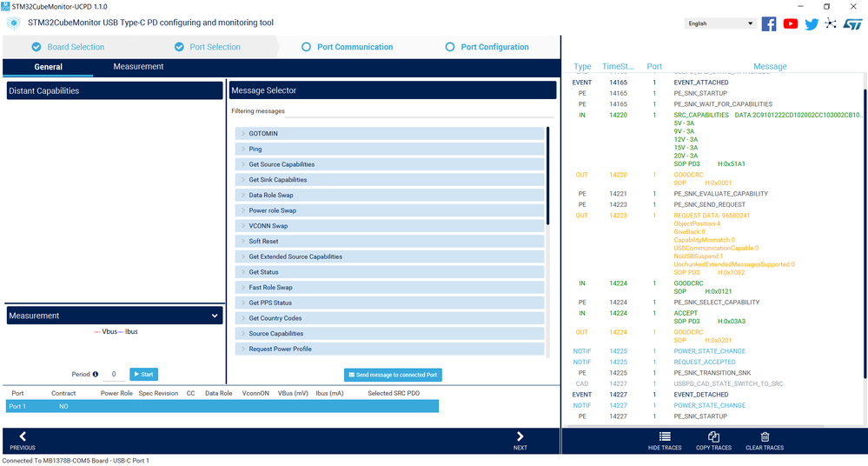Click the Message column header
Screen dimensions: 868x466
tap(770, 66)
